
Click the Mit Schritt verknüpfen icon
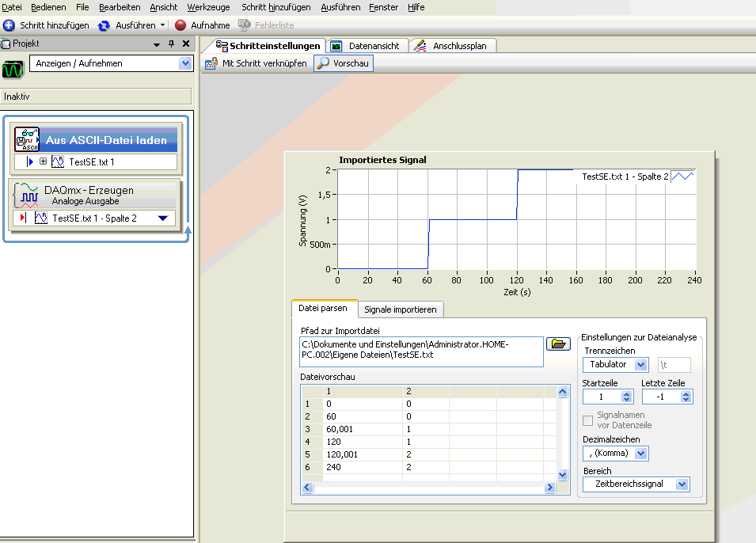(211, 63)
